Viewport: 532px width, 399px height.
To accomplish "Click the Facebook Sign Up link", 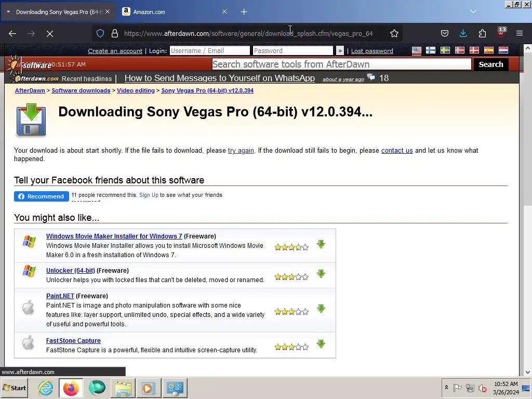I will [149, 195].
